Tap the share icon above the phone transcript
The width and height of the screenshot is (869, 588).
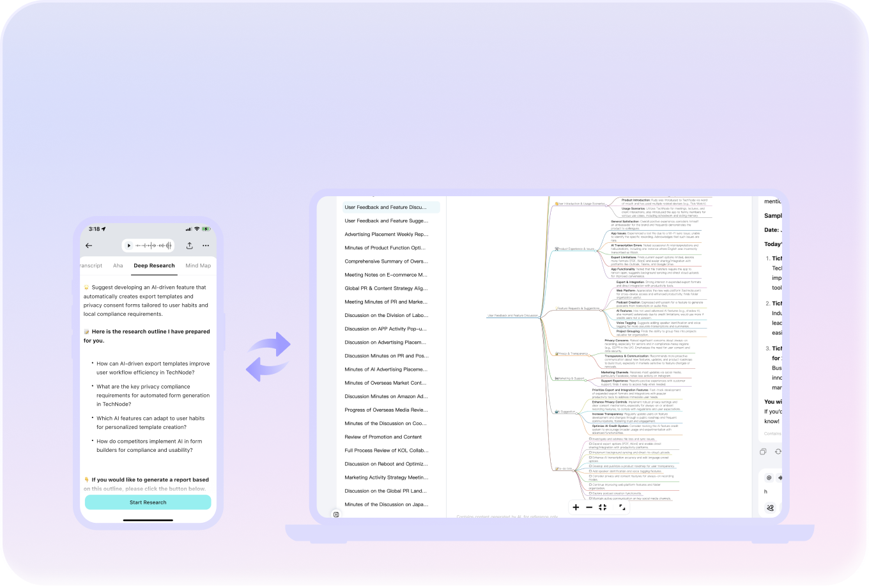[x=189, y=245]
